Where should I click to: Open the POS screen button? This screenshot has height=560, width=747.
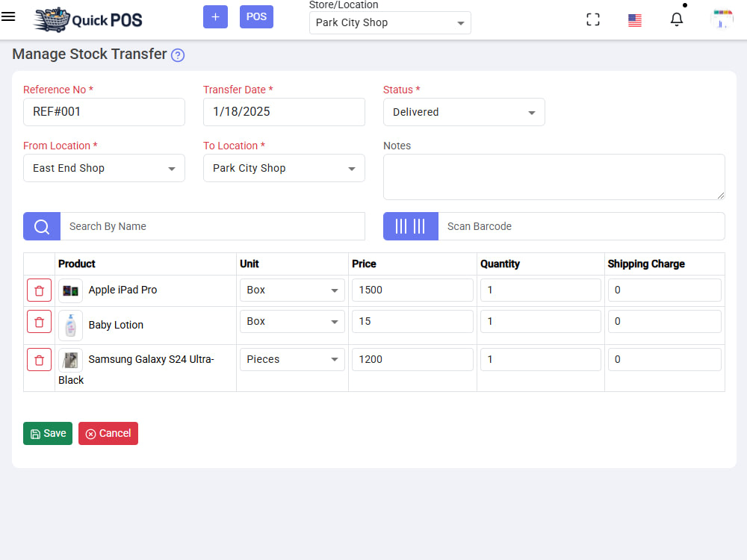(256, 16)
